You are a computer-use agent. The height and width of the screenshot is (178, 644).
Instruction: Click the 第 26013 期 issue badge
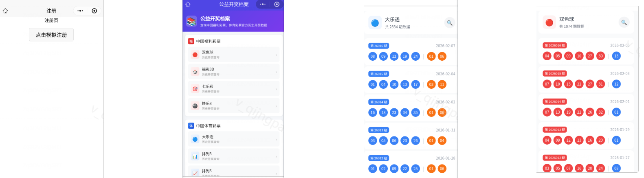pos(379,130)
